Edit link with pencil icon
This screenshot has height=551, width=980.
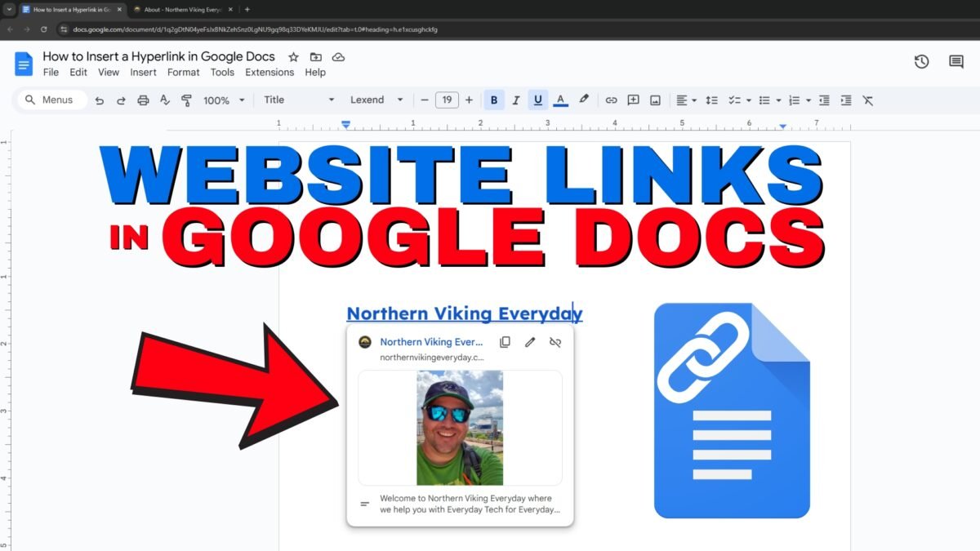[x=530, y=342]
